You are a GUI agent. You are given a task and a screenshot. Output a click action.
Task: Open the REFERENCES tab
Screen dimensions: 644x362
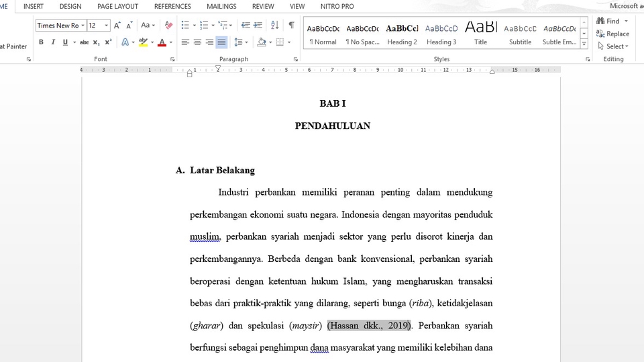pos(172,7)
